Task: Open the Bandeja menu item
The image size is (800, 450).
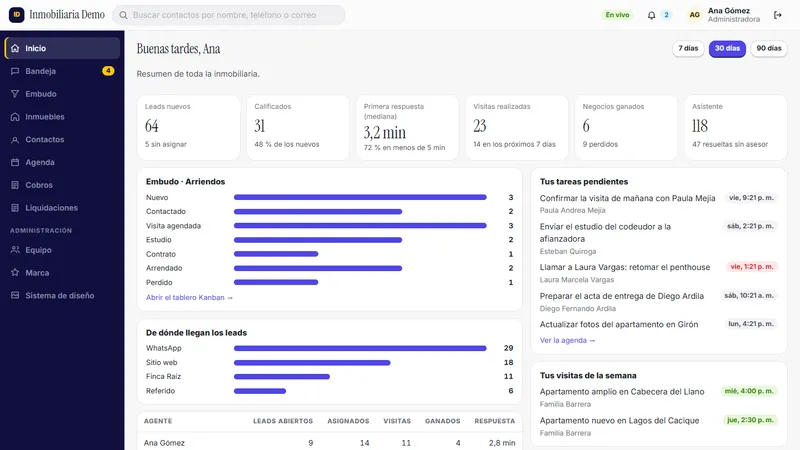Action: click(62, 71)
